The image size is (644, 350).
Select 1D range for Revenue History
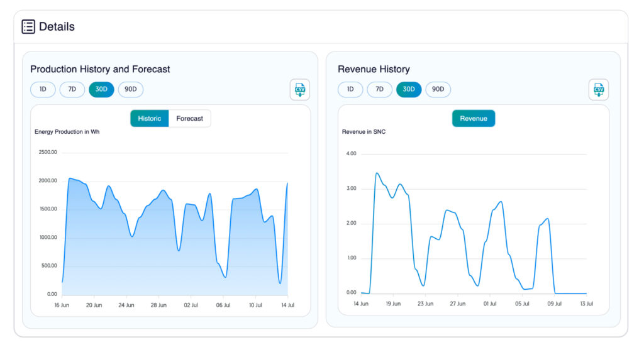[350, 89]
